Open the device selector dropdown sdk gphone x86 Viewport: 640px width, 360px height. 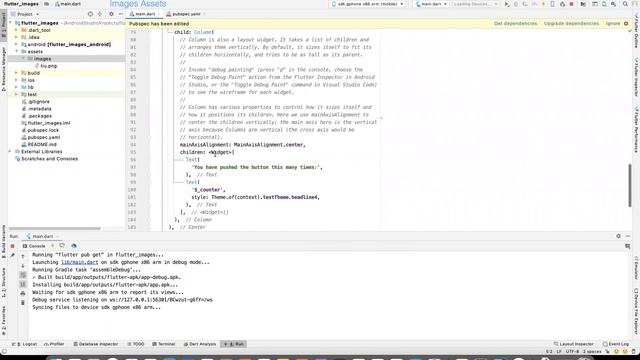point(367,4)
